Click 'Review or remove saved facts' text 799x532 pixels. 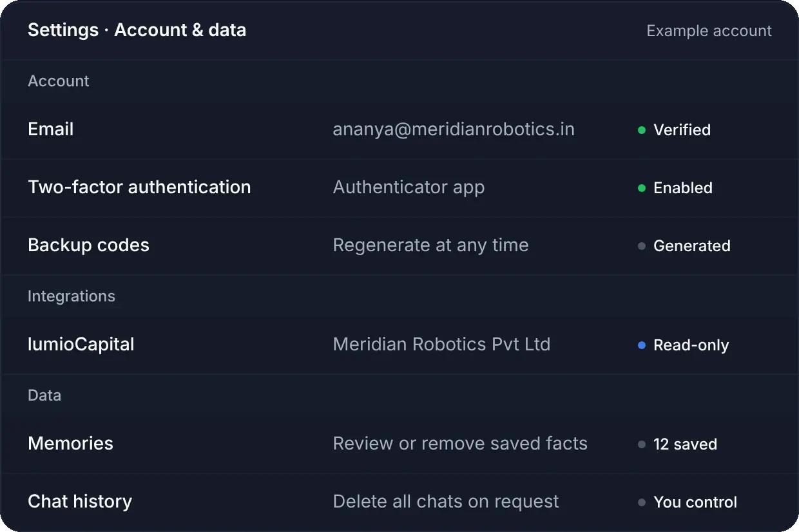click(x=460, y=444)
